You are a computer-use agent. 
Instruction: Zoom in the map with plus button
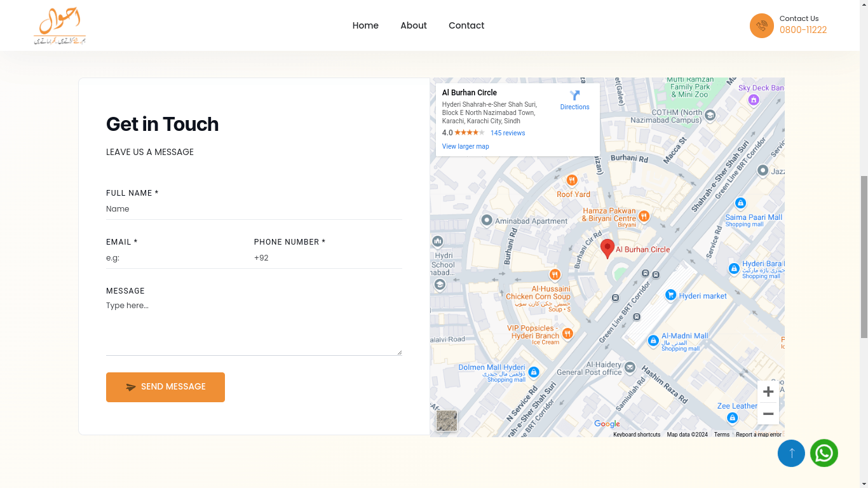(x=768, y=391)
